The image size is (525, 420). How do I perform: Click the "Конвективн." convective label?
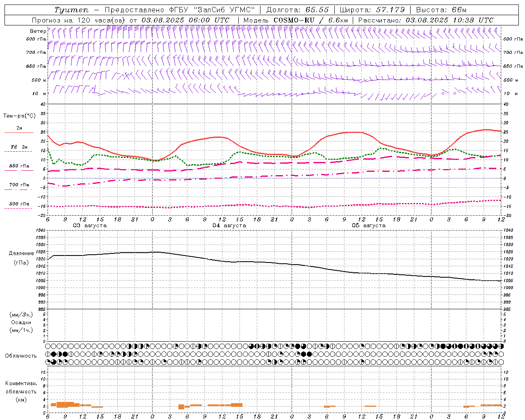[21, 383]
